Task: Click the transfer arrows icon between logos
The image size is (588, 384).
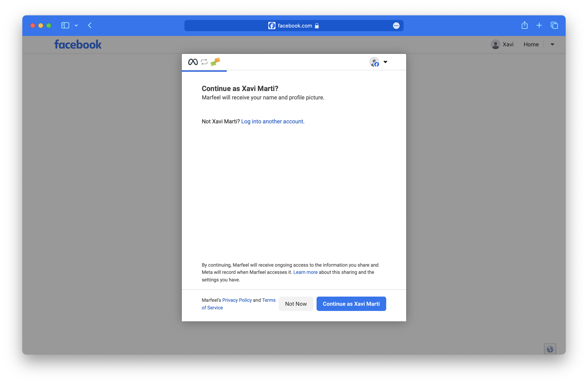Action: point(204,62)
